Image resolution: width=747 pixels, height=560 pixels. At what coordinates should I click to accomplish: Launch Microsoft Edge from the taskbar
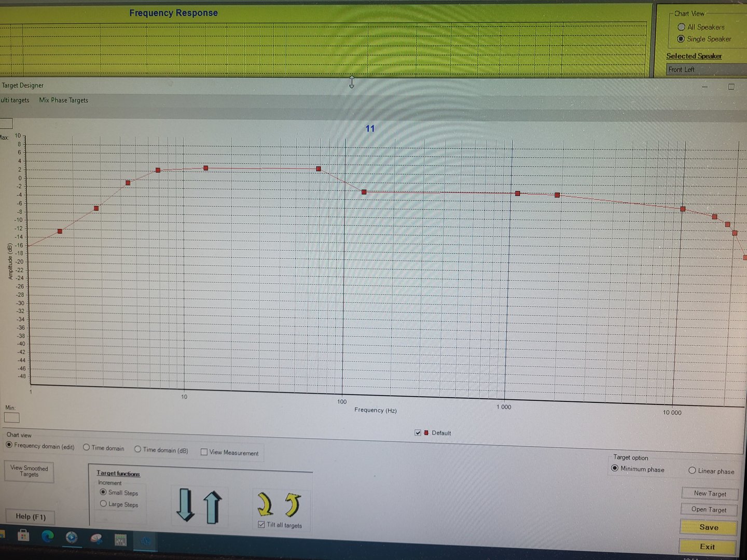click(x=48, y=536)
